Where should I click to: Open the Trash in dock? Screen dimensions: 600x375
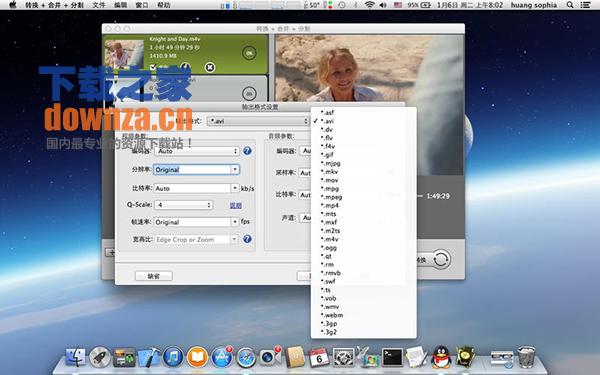[526, 357]
